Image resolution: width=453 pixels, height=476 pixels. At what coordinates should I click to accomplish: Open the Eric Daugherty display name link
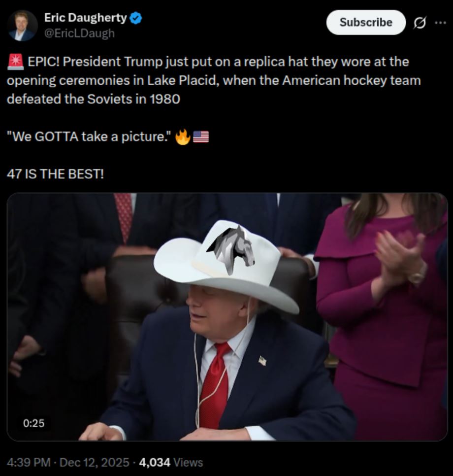tap(86, 18)
